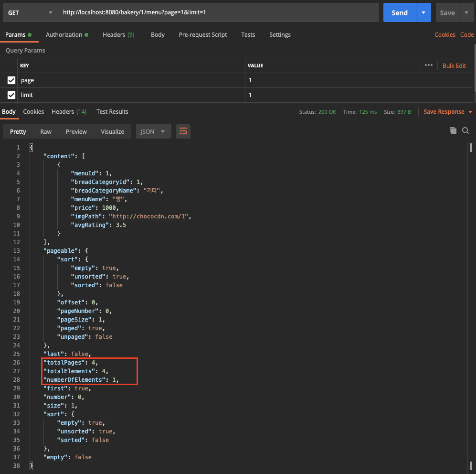476x474 pixels.
Task: Click the "price" value 1000
Action: point(109,208)
